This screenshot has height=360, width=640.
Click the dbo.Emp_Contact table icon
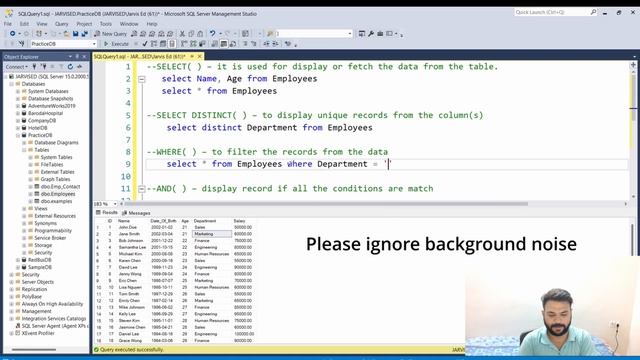(x=37, y=187)
